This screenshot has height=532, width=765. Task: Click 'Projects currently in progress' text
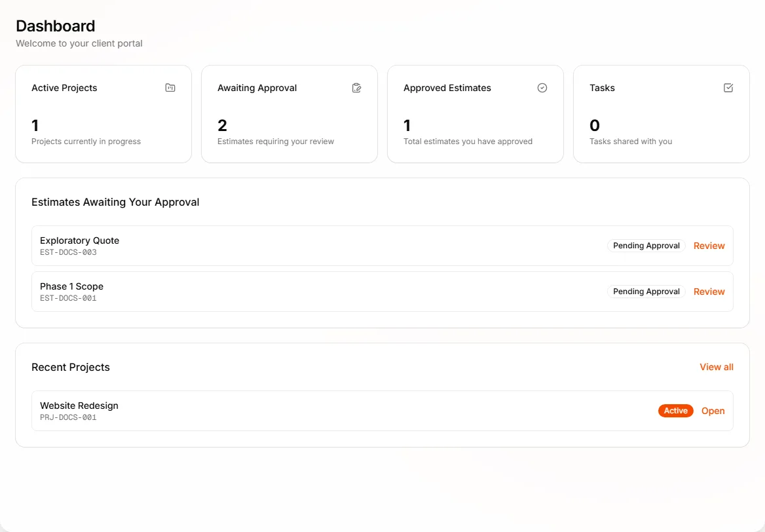(x=86, y=142)
